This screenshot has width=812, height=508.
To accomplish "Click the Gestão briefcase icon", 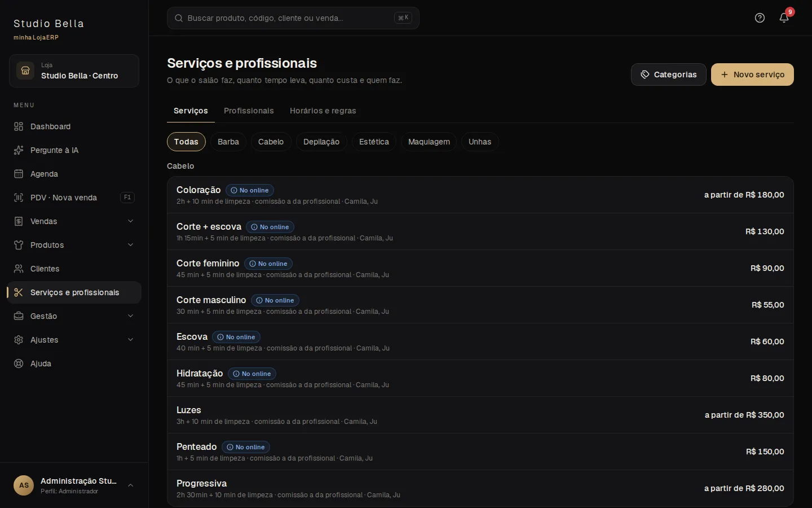I will [19, 316].
